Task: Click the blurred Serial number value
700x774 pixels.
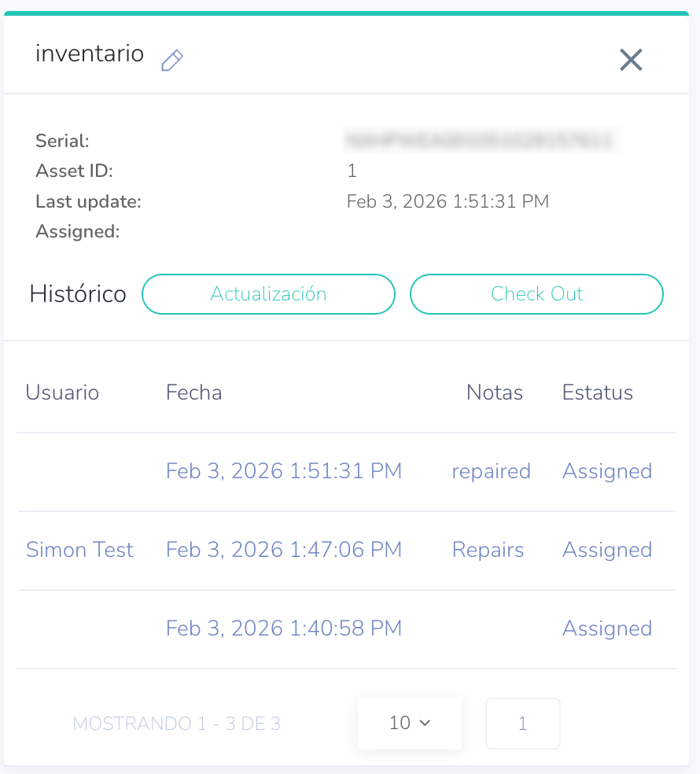Action: [480, 141]
